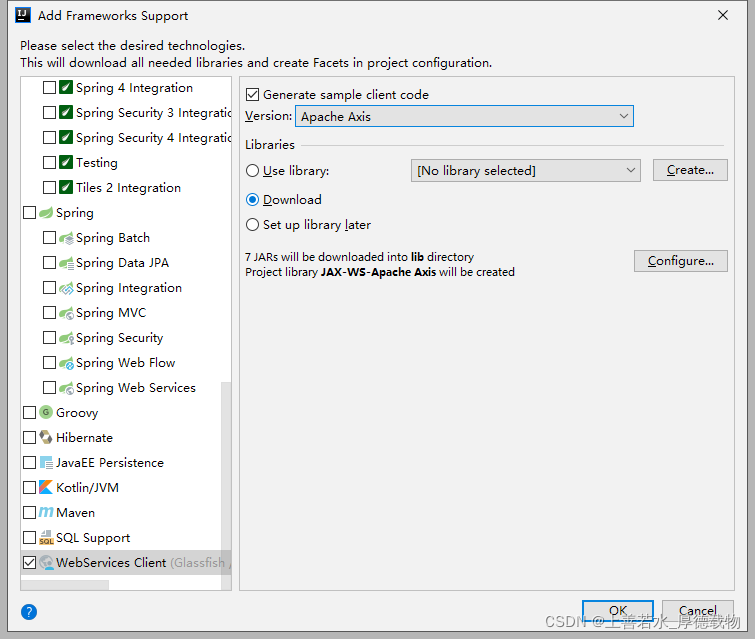Click the Spring 4 Integration green check icon
This screenshot has height=639, width=755.
click(x=66, y=87)
